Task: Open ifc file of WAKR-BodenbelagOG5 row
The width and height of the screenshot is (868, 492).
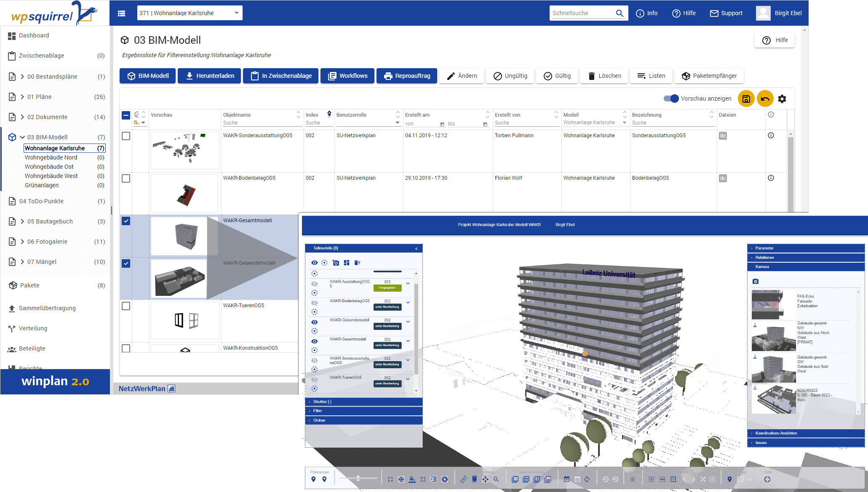Action: tap(723, 178)
